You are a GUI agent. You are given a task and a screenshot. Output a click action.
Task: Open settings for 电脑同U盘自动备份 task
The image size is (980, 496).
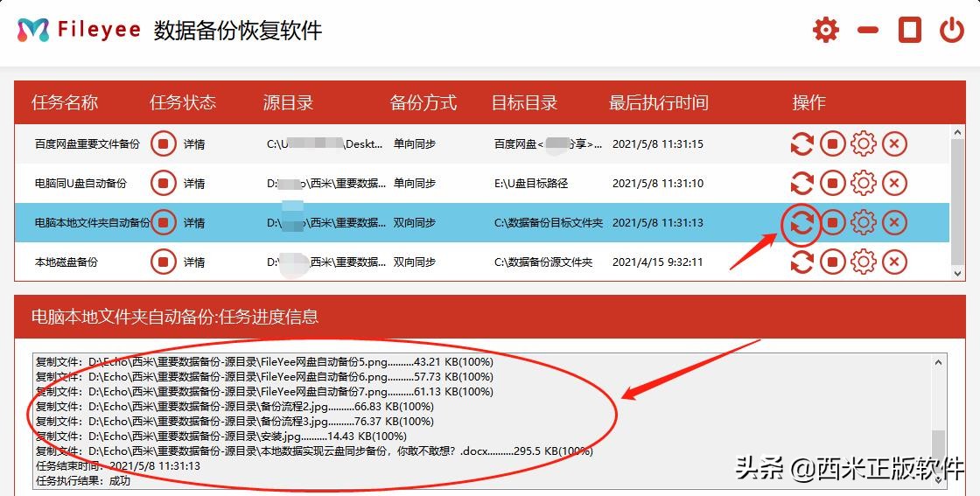click(864, 183)
